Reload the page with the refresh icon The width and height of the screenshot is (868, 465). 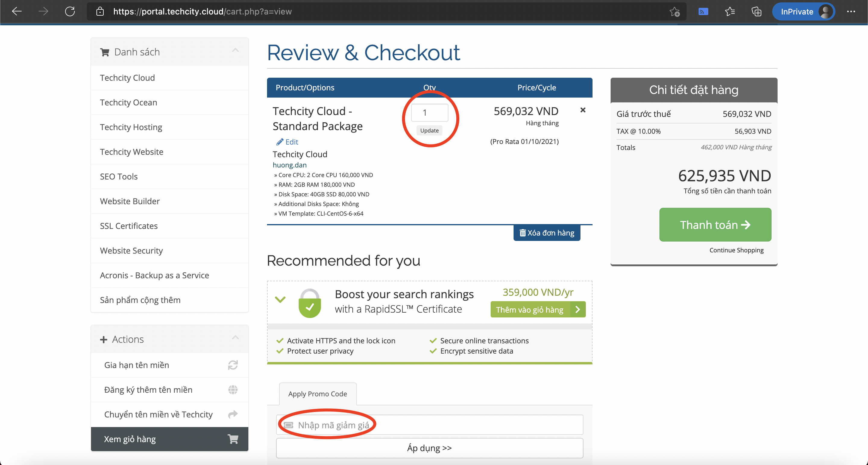pos(70,11)
